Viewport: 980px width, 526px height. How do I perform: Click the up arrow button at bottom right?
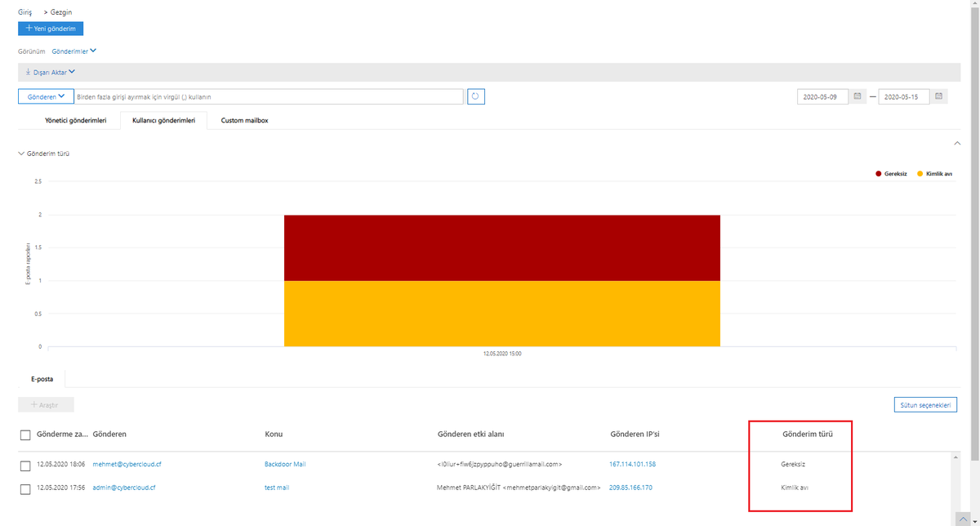(964, 519)
